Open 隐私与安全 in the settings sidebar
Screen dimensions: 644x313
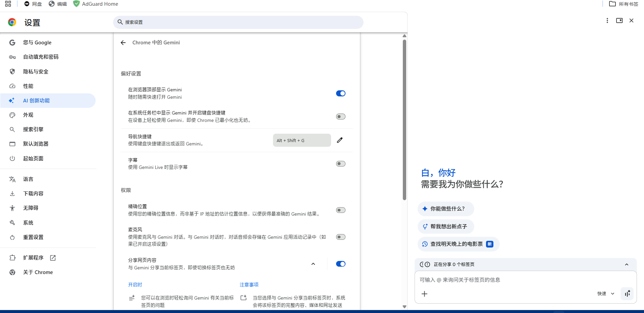point(36,72)
